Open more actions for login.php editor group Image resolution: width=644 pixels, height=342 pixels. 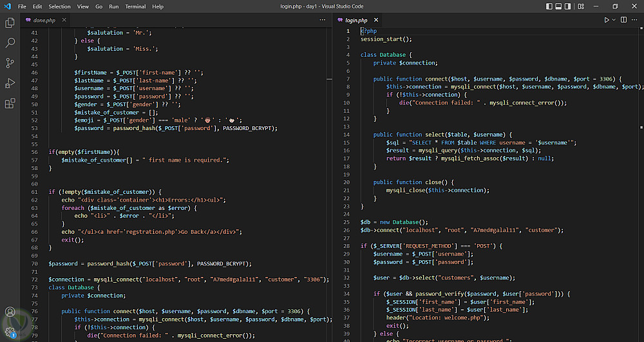pos(634,20)
